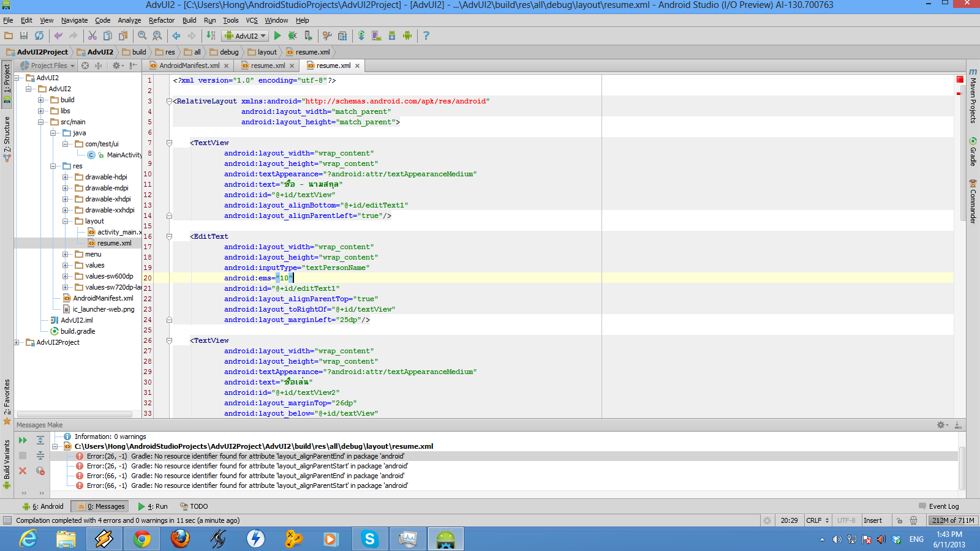This screenshot has height=551, width=980.
Task: Open CRLF line separator dropdown
Action: point(817,520)
